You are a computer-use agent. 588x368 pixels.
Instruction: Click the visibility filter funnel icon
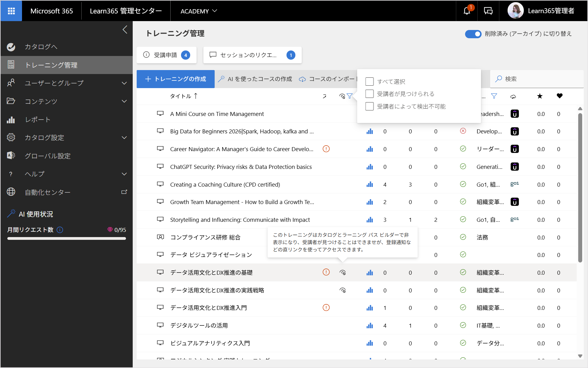pyautogui.click(x=349, y=96)
